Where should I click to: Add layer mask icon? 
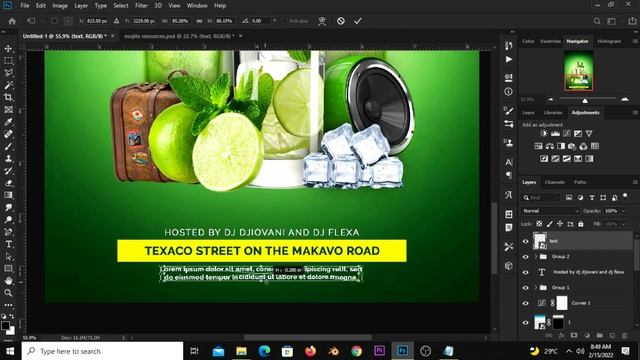[x=574, y=336]
